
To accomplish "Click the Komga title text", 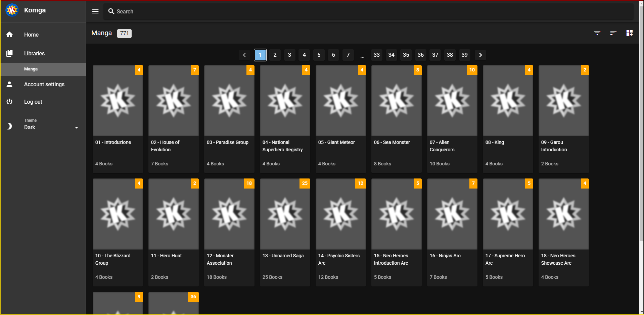I will point(35,10).
